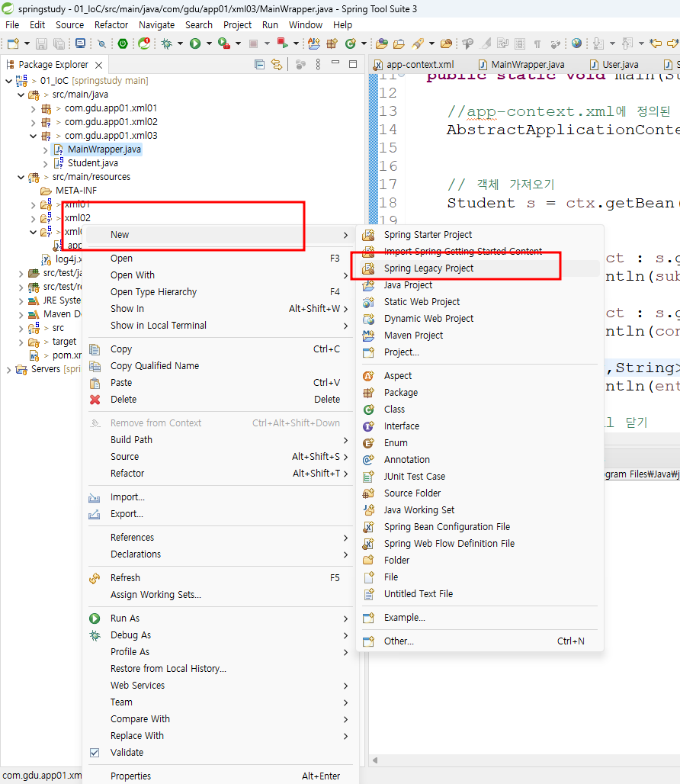680x784 pixels.
Task: Select MainWrapper.java in Package Explorer
Action: click(104, 149)
